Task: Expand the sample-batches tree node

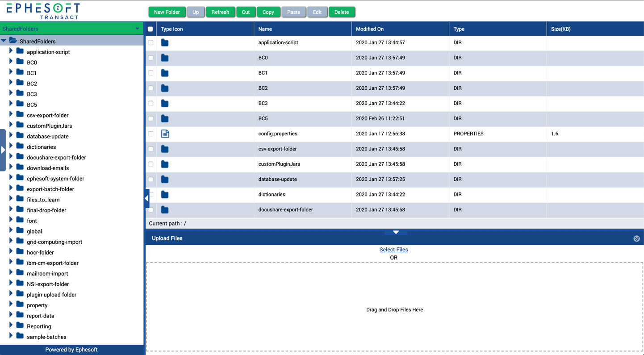Action: pos(11,336)
